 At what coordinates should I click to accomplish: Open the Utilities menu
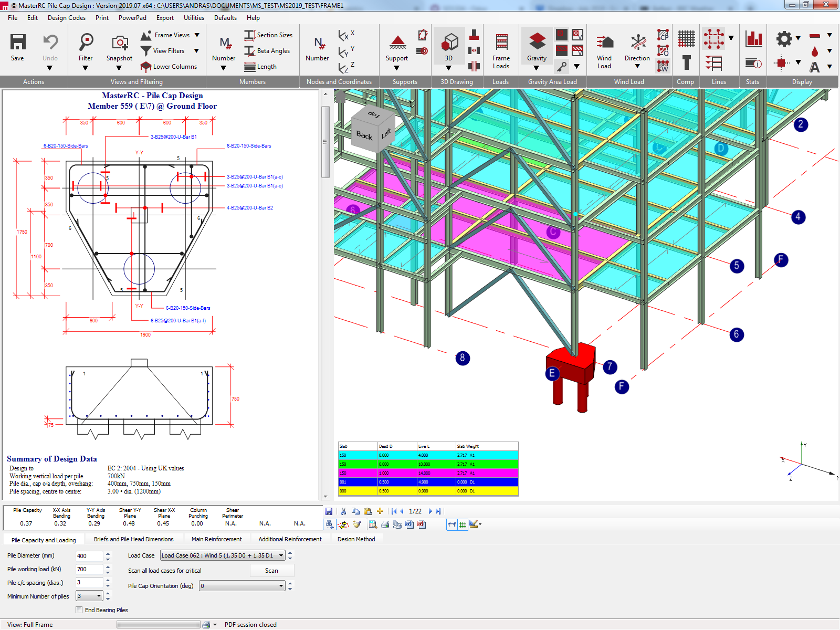pyautogui.click(x=194, y=18)
